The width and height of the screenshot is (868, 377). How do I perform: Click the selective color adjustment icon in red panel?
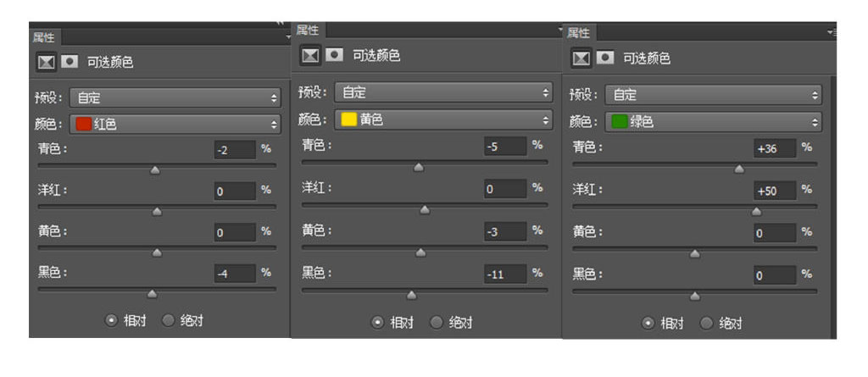[45, 61]
